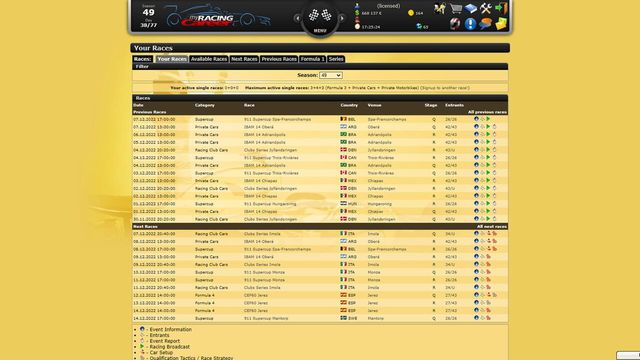Open event information for 03.12.2022 17:00 Supercup Trois-Rivières

[476, 173]
